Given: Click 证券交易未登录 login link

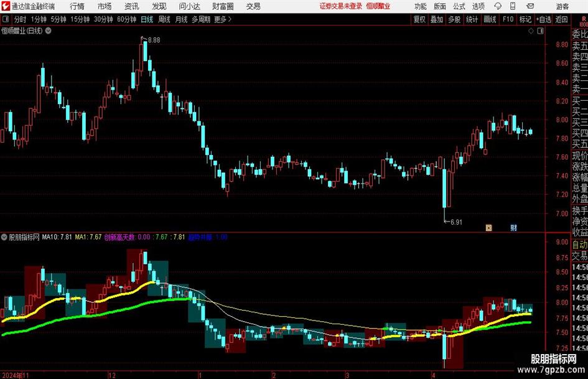Looking at the screenshot, I should [341, 6].
